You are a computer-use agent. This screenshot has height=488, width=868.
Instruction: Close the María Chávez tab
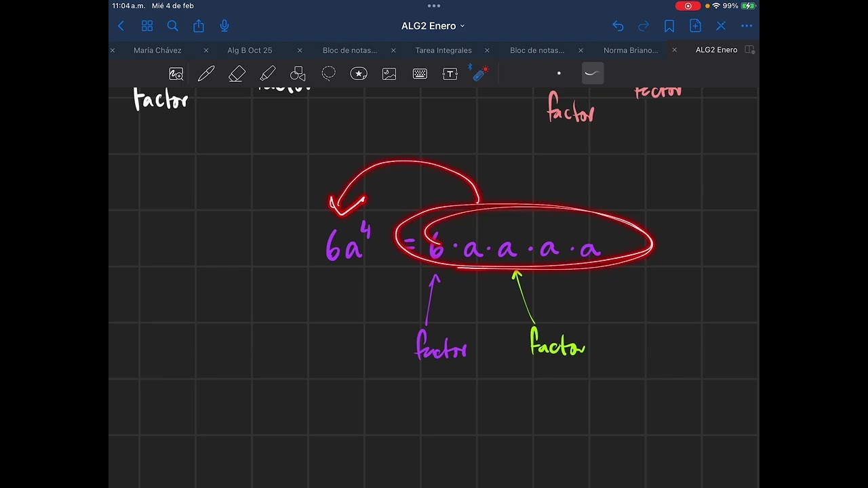pos(206,50)
